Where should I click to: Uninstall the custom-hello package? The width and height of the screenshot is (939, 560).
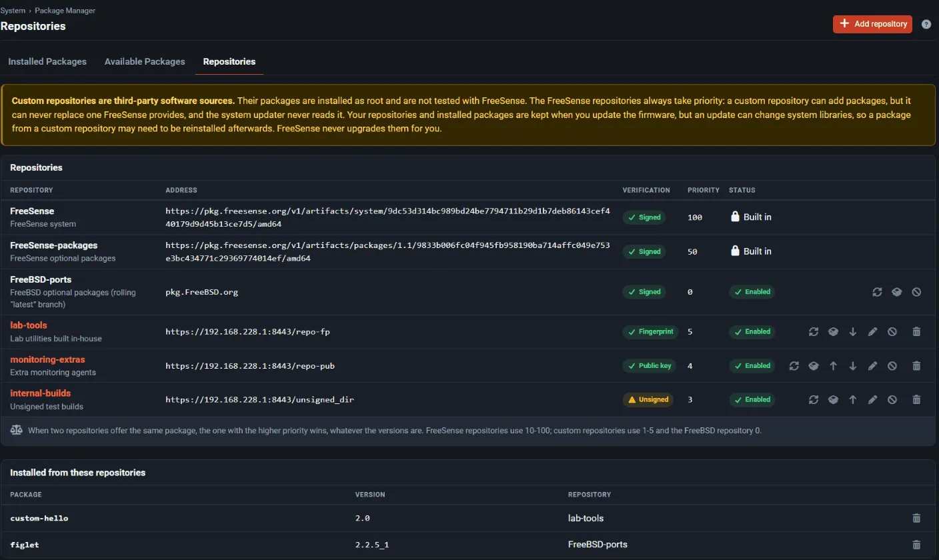(x=916, y=518)
